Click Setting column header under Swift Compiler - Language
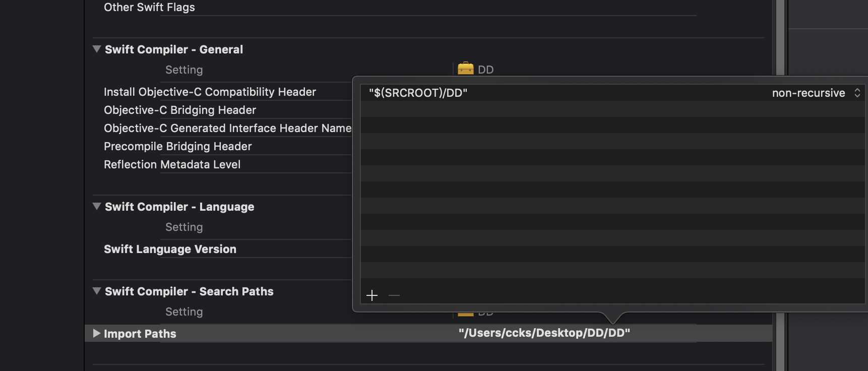This screenshot has width=868, height=371. [x=184, y=227]
